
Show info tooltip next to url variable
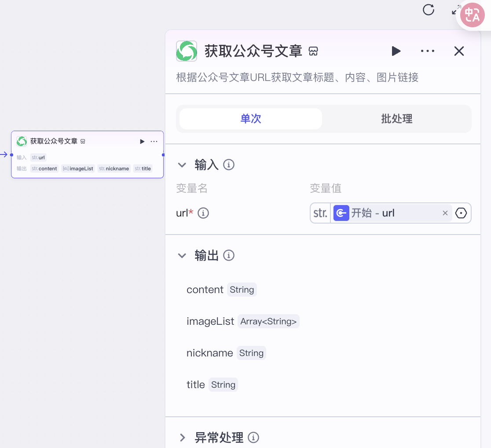(x=203, y=213)
